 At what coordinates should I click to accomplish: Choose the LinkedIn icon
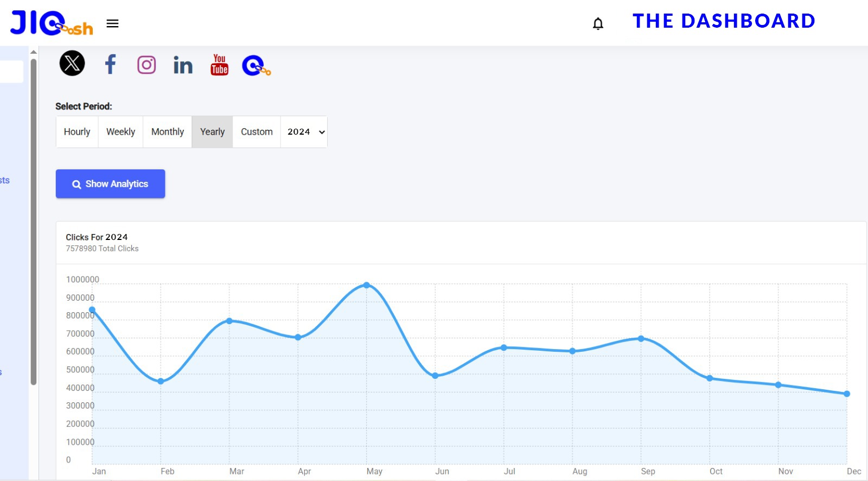point(183,65)
